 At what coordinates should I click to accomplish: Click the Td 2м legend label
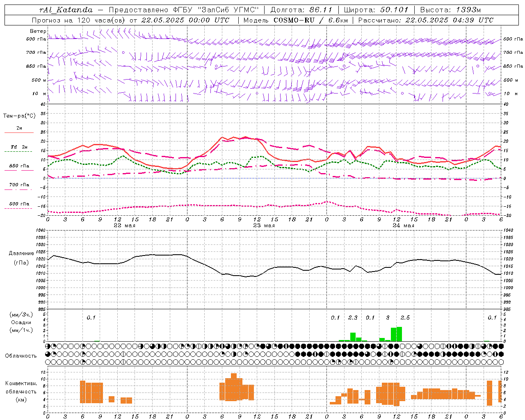point(19,147)
